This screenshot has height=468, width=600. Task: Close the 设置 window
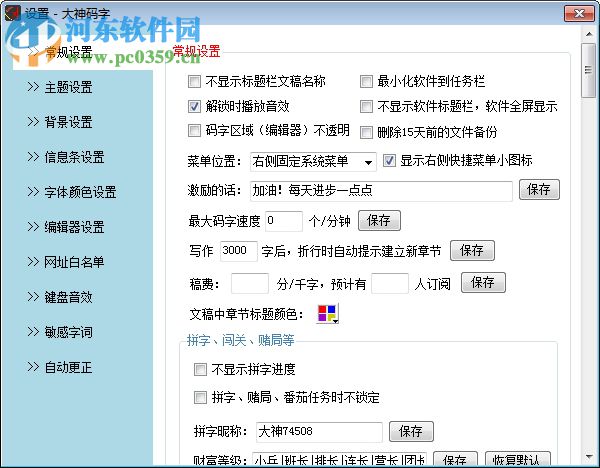[x=579, y=14]
